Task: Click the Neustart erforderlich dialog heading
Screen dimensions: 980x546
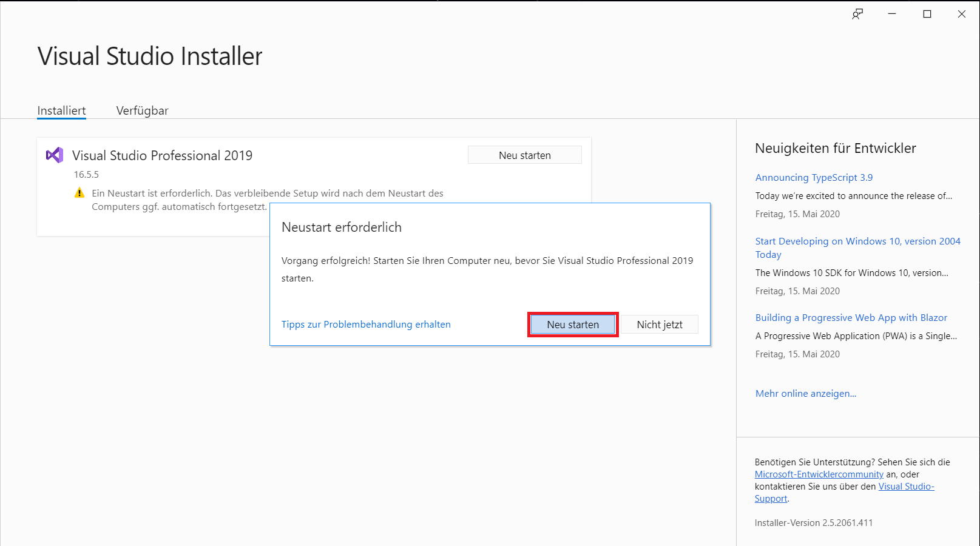Action: point(342,227)
